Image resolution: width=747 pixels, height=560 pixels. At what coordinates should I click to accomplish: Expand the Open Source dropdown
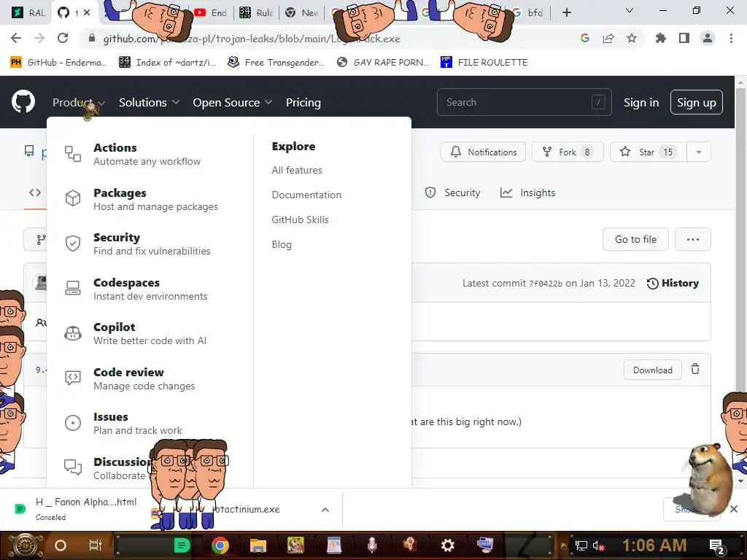tap(233, 102)
